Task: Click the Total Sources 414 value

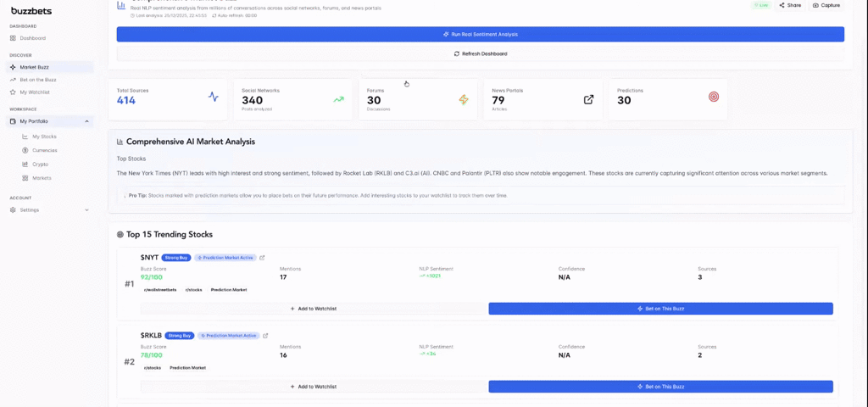Action: click(126, 100)
